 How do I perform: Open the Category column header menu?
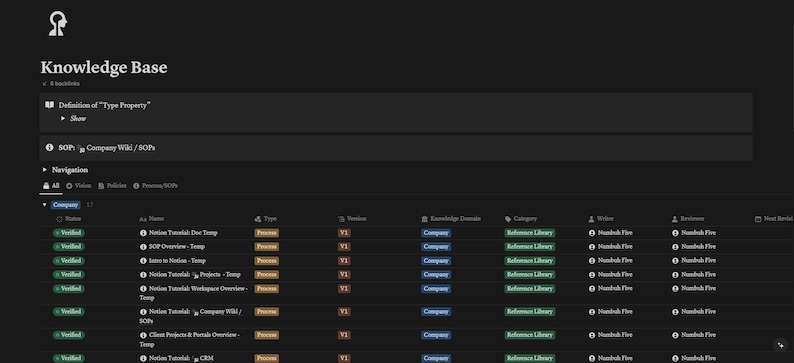tap(521, 219)
